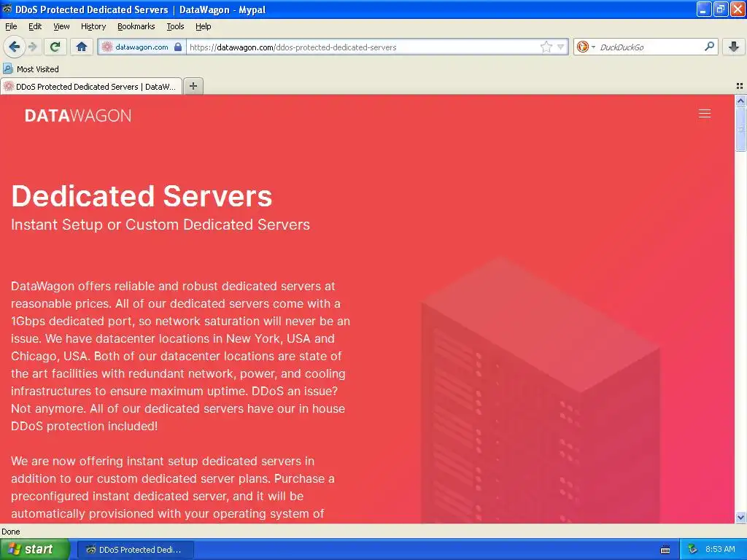Image resolution: width=747 pixels, height=560 pixels.
Task: Close the Mypal browser window
Action: coord(738,9)
